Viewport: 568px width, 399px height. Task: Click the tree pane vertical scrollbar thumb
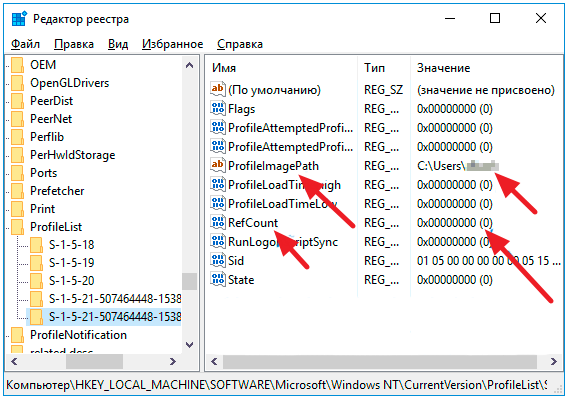tap(189, 281)
